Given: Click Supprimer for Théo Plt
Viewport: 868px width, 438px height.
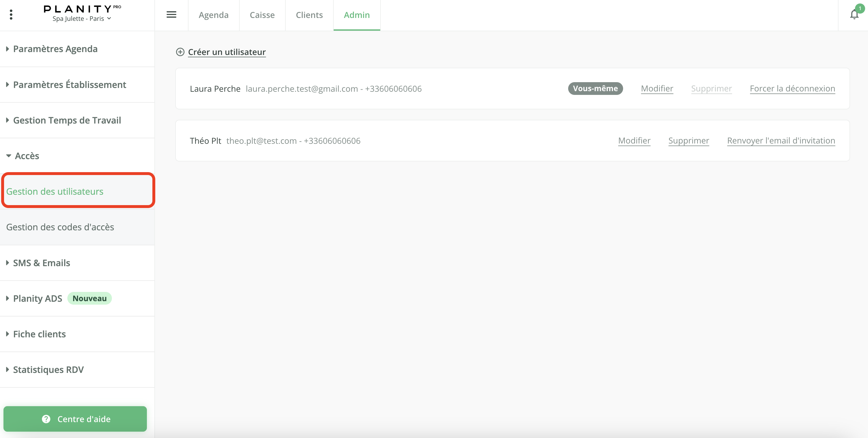Looking at the screenshot, I should (688, 141).
